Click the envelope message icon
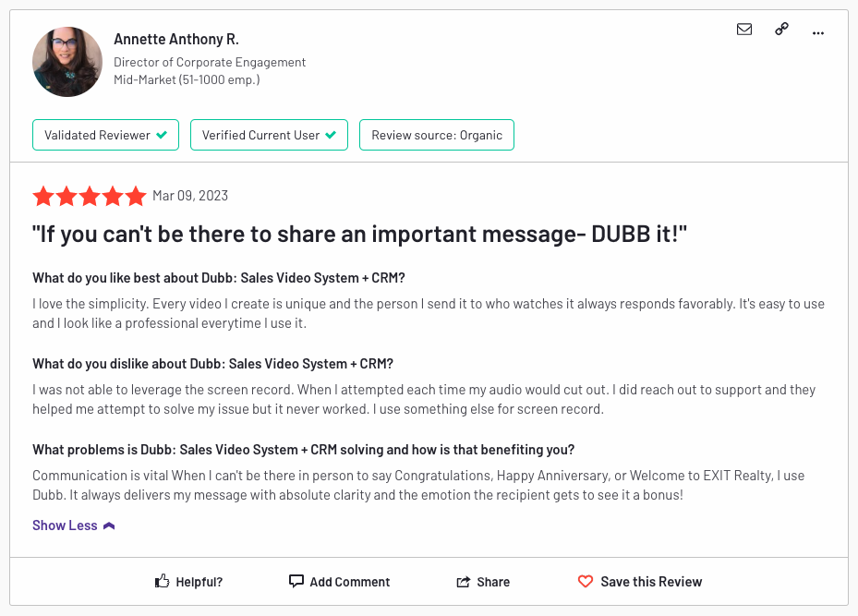The width and height of the screenshot is (858, 616). click(x=744, y=30)
